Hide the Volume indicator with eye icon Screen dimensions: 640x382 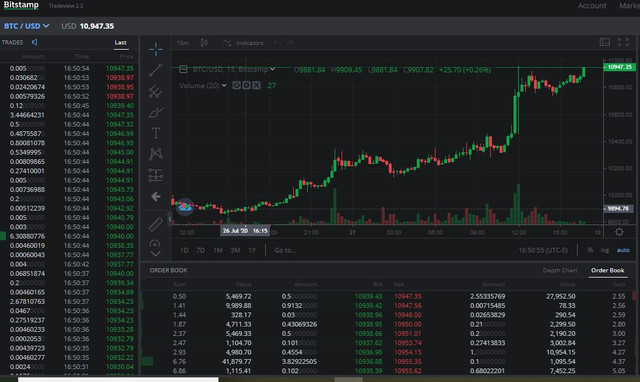236,85
